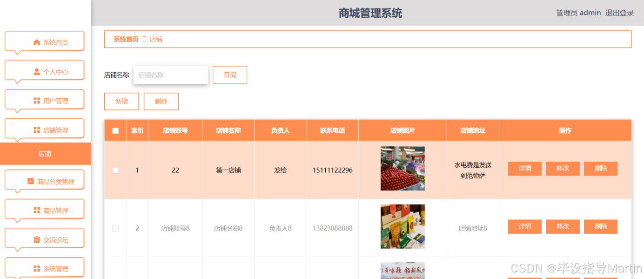Click 管理员 admin in the header

[578, 13]
